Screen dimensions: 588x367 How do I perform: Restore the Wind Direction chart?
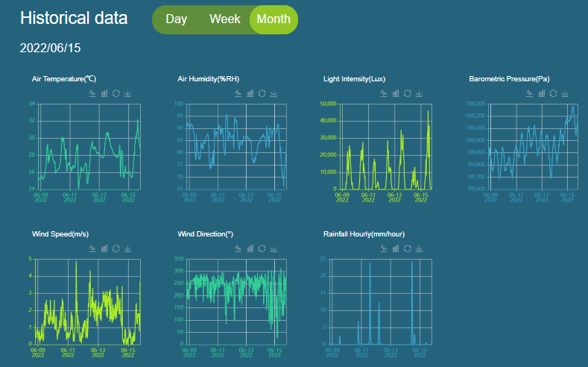click(x=262, y=248)
